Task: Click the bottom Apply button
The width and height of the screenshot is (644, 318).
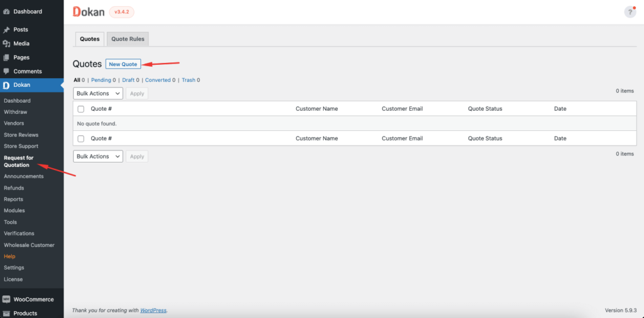Action: (137, 156)
